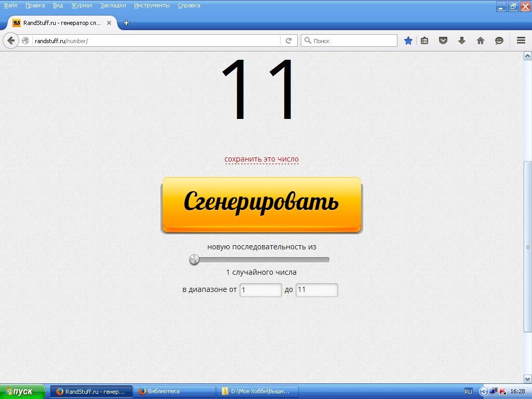
Task: Open the Pocket icon in toolbar
Action: pos(443,41)
